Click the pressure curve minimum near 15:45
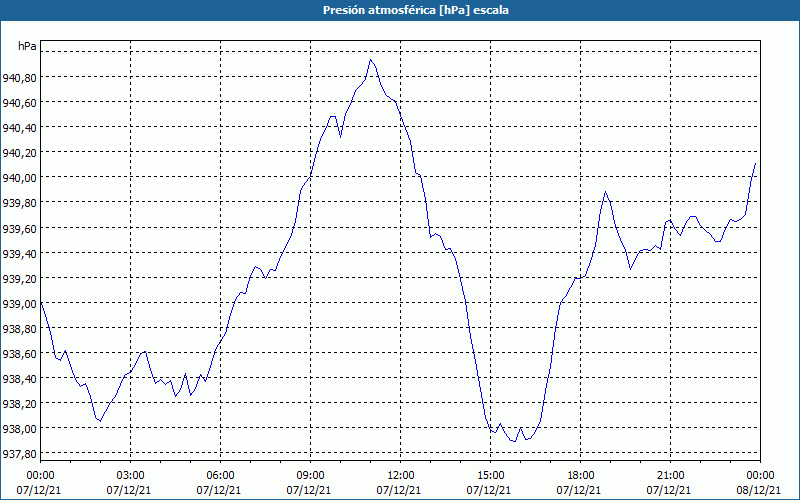Screen dimensions: 800x500 pyautogui.click(x=514, y=441)
